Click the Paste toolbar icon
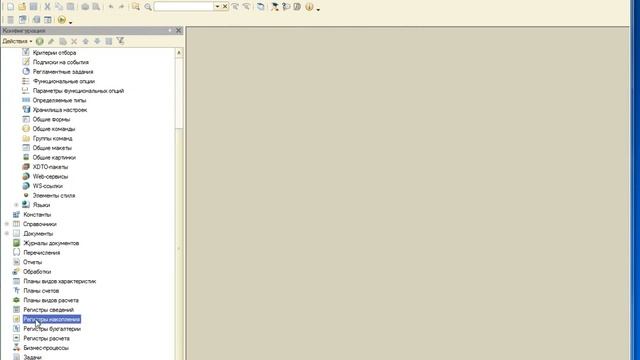The width and height of the screenshot is (640, 360). pos(70,7)
